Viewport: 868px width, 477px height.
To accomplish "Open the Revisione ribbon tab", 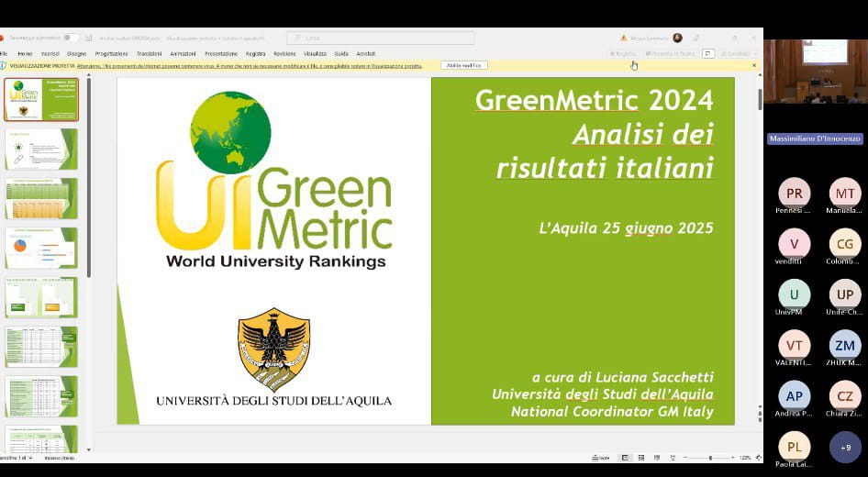I will [x=284, y=54].
